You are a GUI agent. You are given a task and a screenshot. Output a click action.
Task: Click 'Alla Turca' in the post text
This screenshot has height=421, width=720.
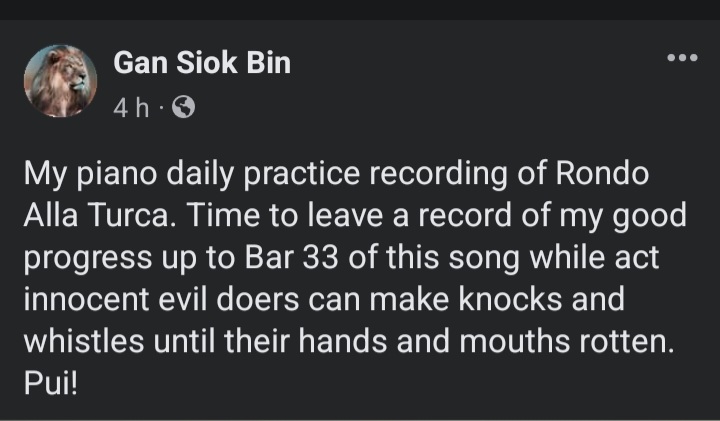point(84,215)
